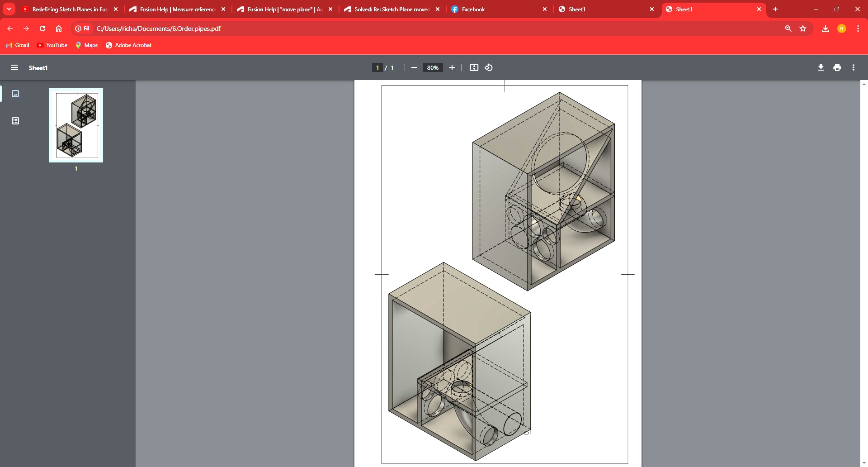Open the Adobe Acrobat bookmark
868x467 pixels.
[x=128, y=45]
